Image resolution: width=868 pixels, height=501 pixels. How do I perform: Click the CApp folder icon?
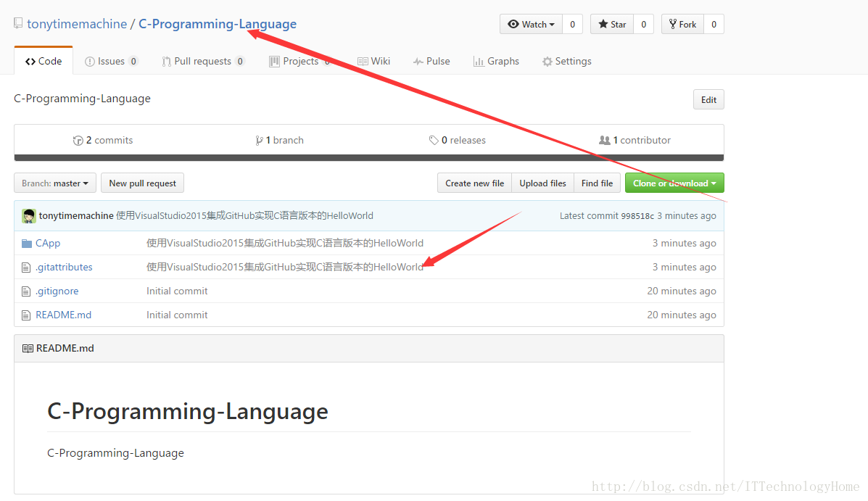(27, 244)
